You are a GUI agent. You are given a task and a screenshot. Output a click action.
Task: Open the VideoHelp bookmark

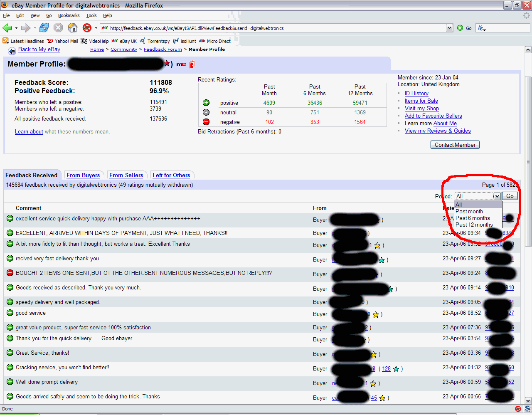coord(95,41)
